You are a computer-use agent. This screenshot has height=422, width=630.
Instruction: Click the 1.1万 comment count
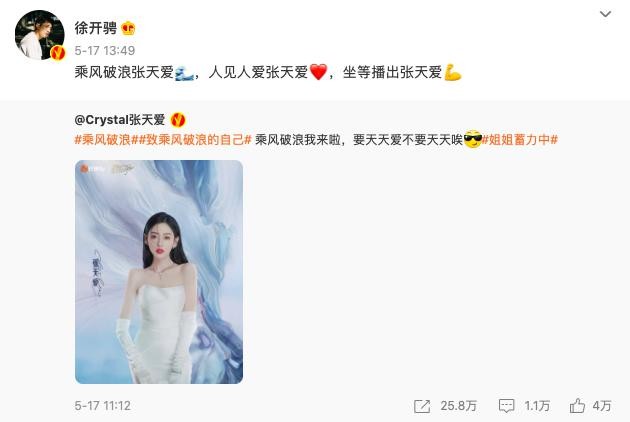pyautogui.click(x=537, y=406)
